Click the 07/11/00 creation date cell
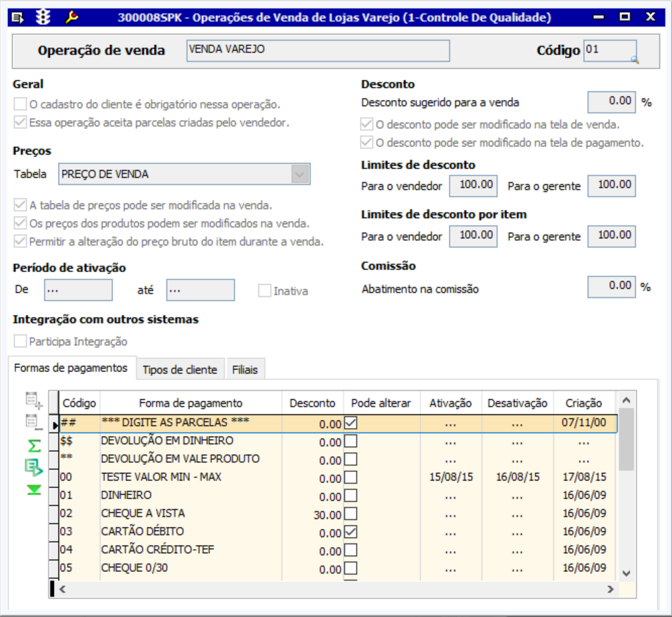 tap(584, 423)
